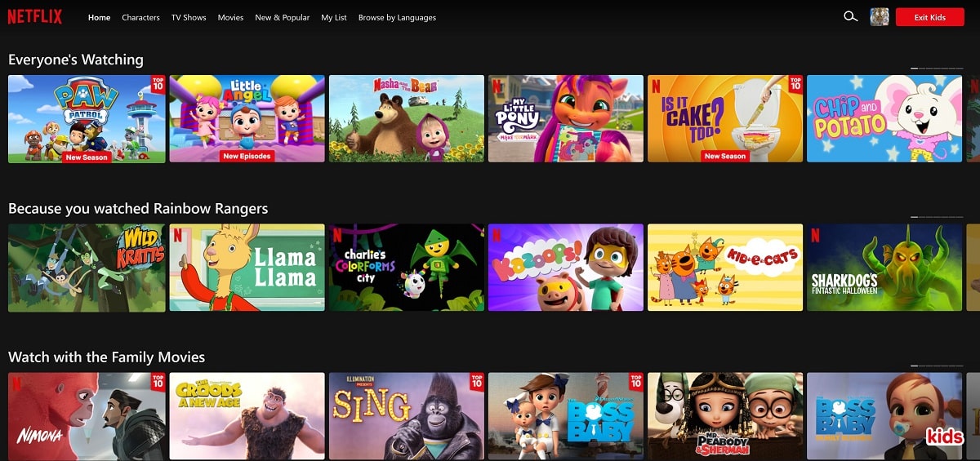Screen dimensions: 980x461
Task: Click New Episodes badge on Little Angel
Action: pos(247,157)
